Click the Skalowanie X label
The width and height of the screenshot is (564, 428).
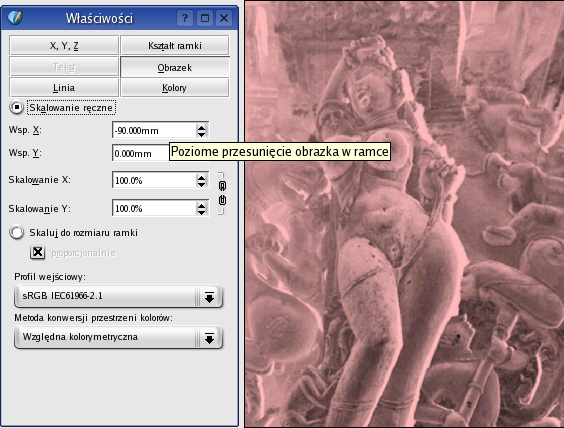tap(40, 179)
